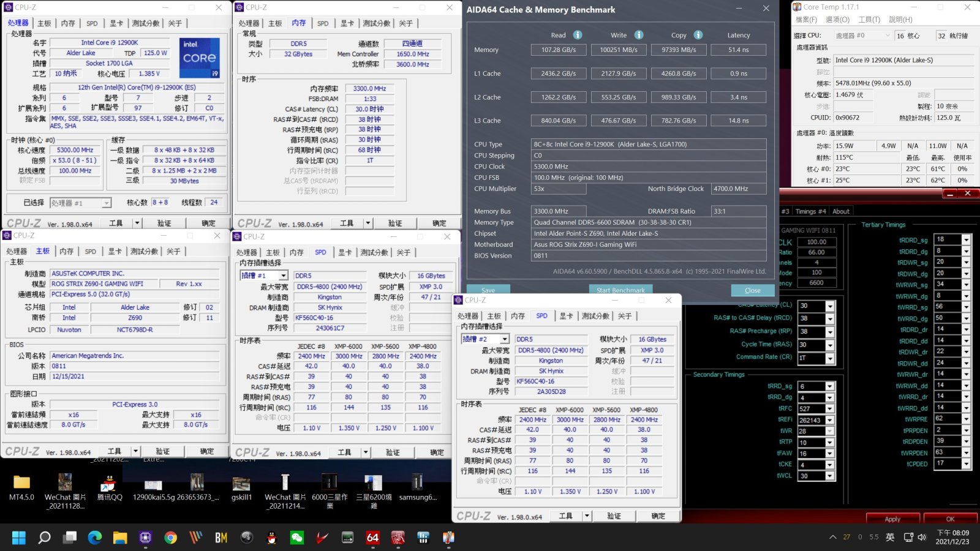Click the Memory Read 107.28 GB/s field
Image resolution: width=980 pixels, height=551 pixels.
coord(558,50)
